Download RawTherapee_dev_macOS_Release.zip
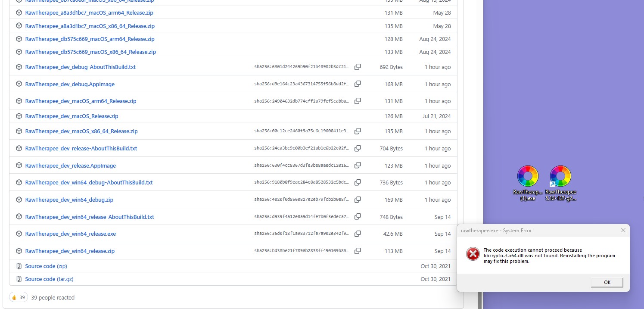644x309 pixels. click(x=72, y=116)
